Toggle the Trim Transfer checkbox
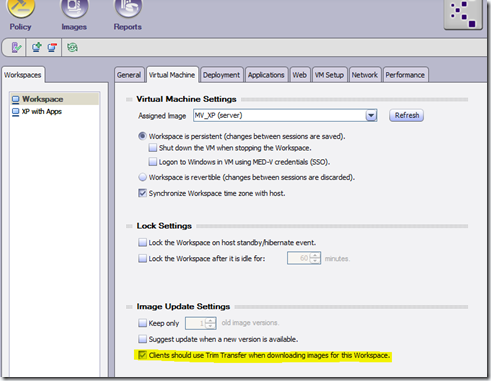Screen dimensions: 491x381 [143, 355]
